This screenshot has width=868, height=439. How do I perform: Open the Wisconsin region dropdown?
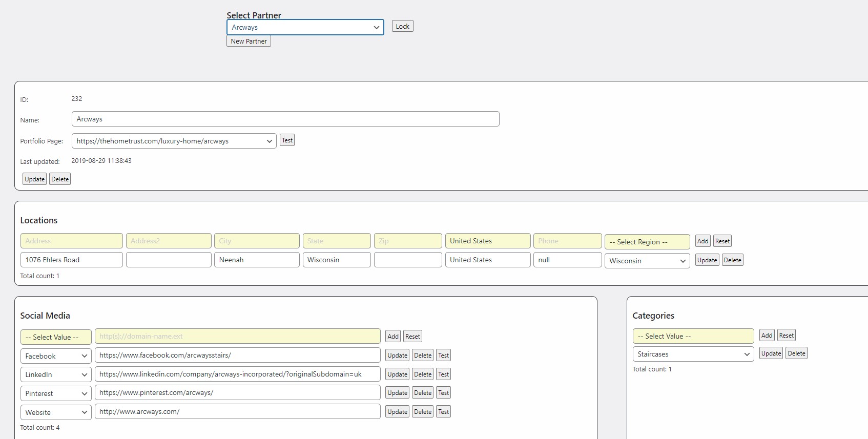pyautogui.click(x=647, y=261)
